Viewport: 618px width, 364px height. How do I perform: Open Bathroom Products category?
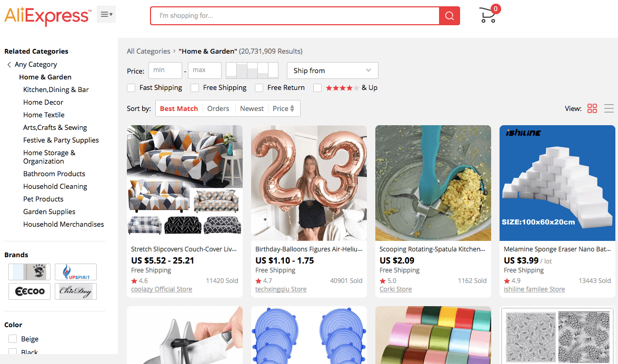[54, 174]
